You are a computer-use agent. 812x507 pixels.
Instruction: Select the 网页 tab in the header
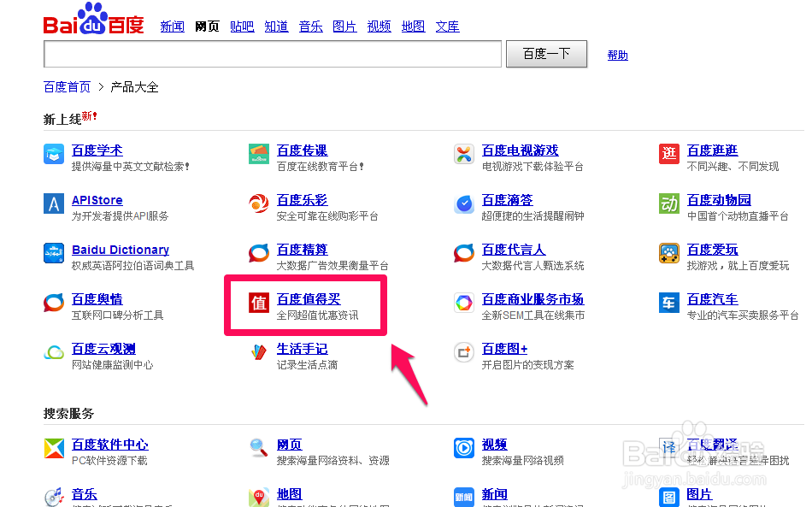click(x=207, y=27)
